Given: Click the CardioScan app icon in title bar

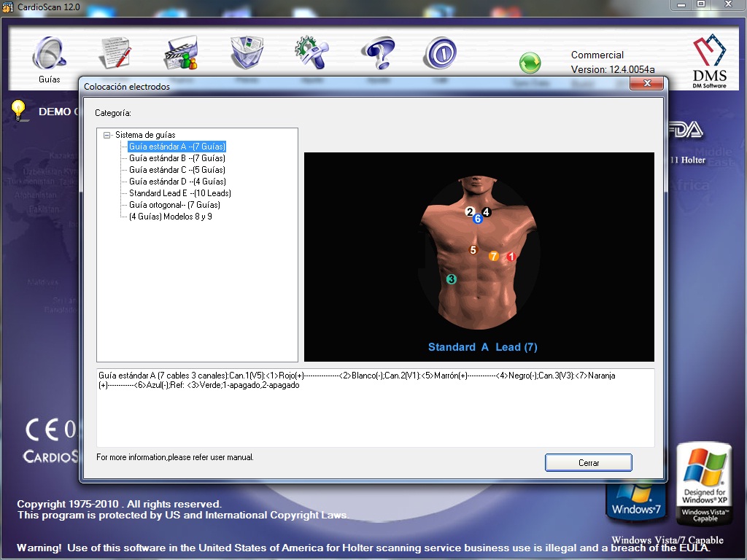Looking at the screenshot, I should [7, 7].
